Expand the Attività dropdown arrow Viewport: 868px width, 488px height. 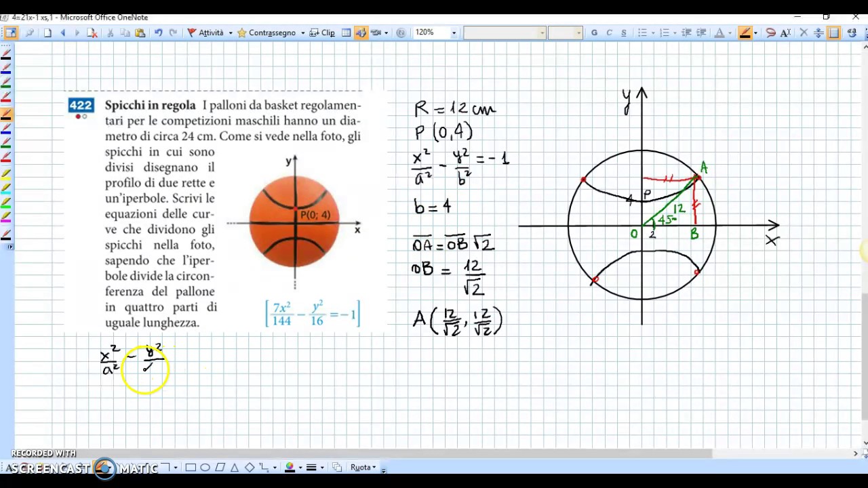(231, 33)
